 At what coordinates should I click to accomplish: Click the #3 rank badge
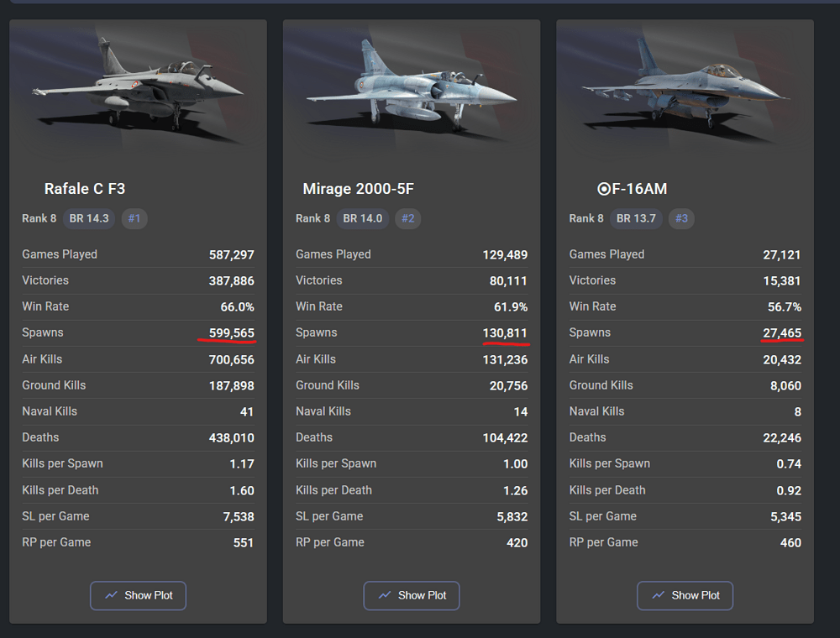[681, 218]
